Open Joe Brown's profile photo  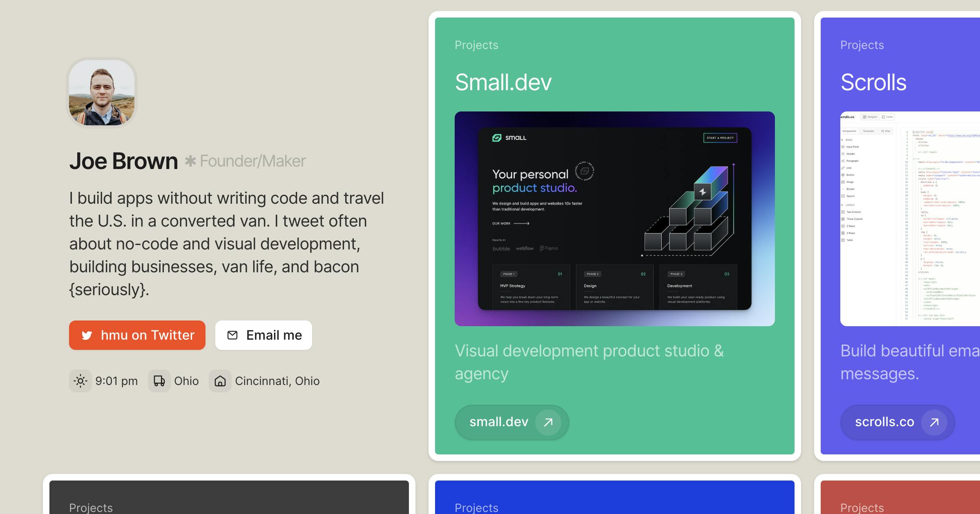point(102,93)
